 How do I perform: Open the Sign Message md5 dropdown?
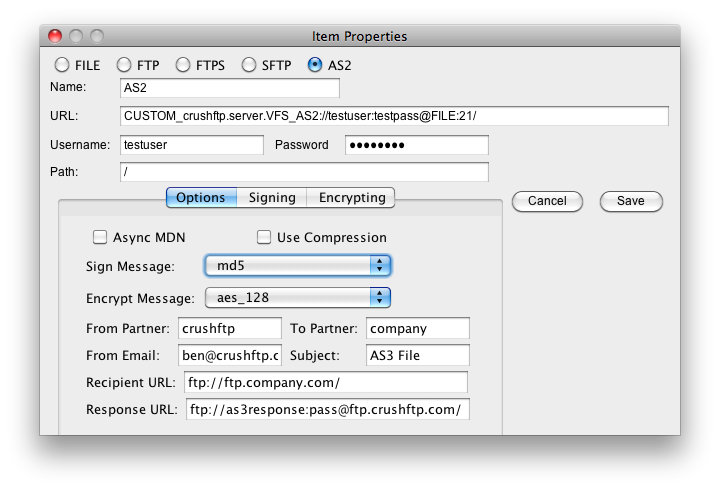coord(298,265)
